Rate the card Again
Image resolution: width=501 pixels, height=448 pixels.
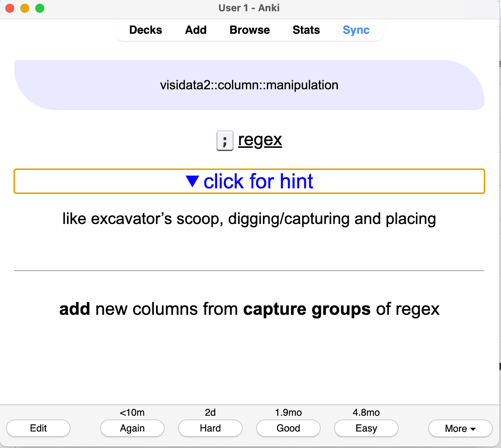tap(132, 428)
